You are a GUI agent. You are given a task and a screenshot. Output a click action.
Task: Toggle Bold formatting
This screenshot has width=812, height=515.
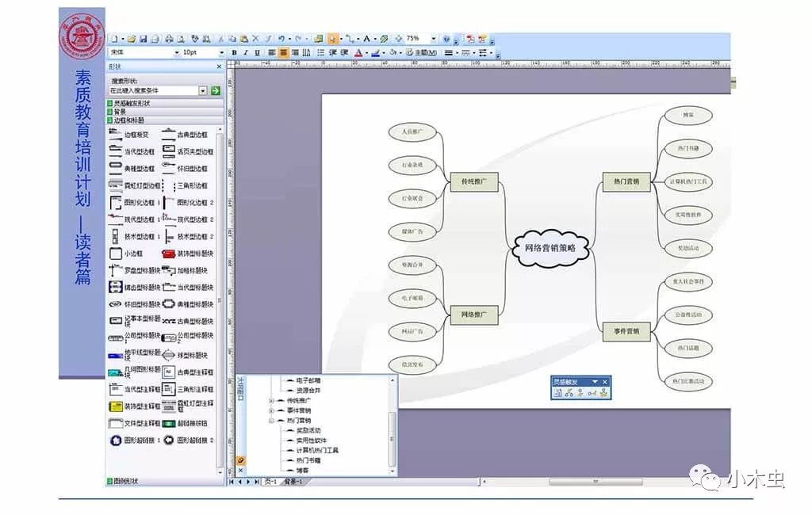(x=234, y=53)
